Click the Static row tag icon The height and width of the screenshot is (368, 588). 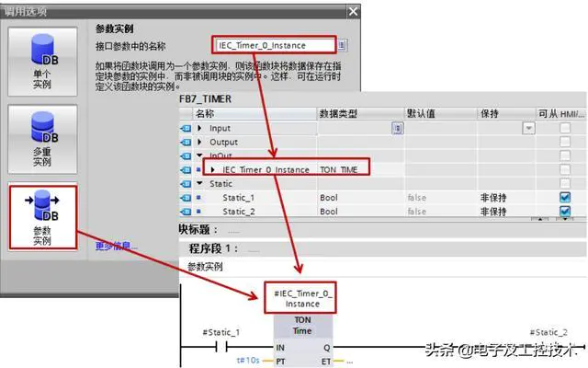click(x=186, y=184)
